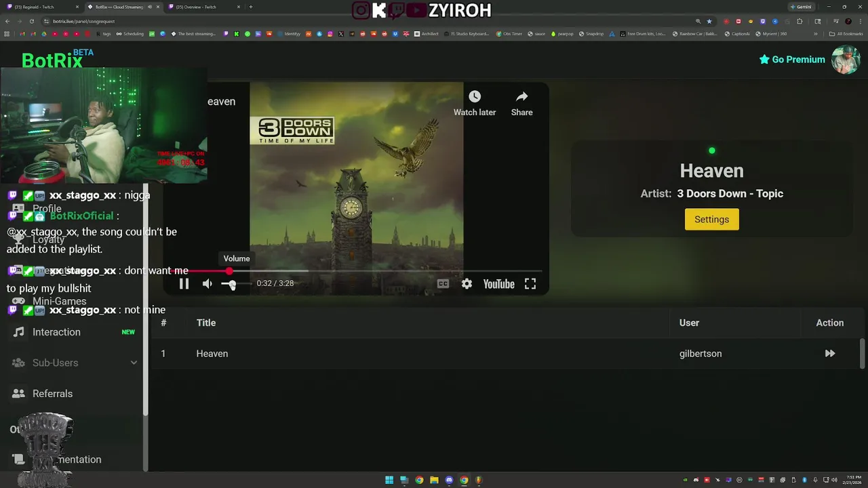Switch to the Reginald - Twitch tab
The image size is (868, 488).
click(x=41, y=7)
